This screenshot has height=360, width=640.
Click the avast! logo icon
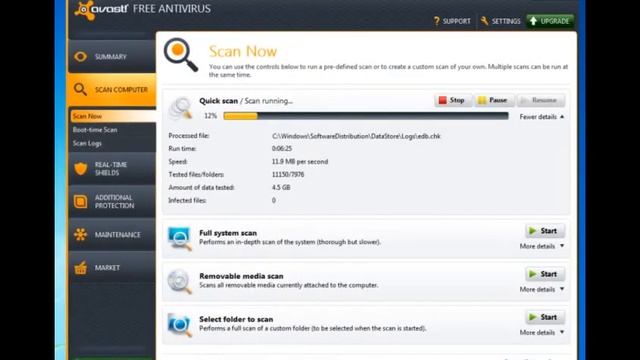click(x=84, y=10)
